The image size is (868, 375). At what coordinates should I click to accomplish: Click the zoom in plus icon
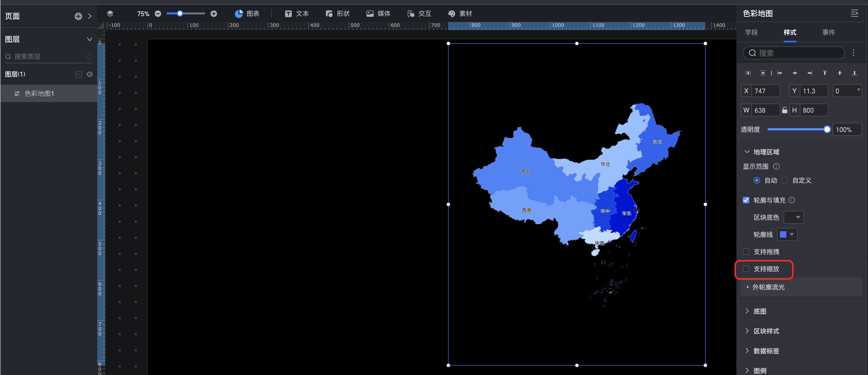(214, 13)
